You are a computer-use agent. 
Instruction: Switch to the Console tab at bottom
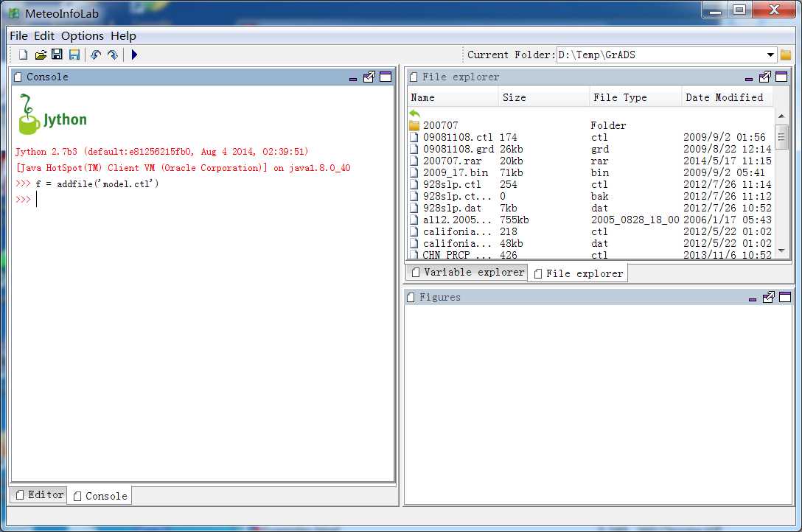coord(100,496)
